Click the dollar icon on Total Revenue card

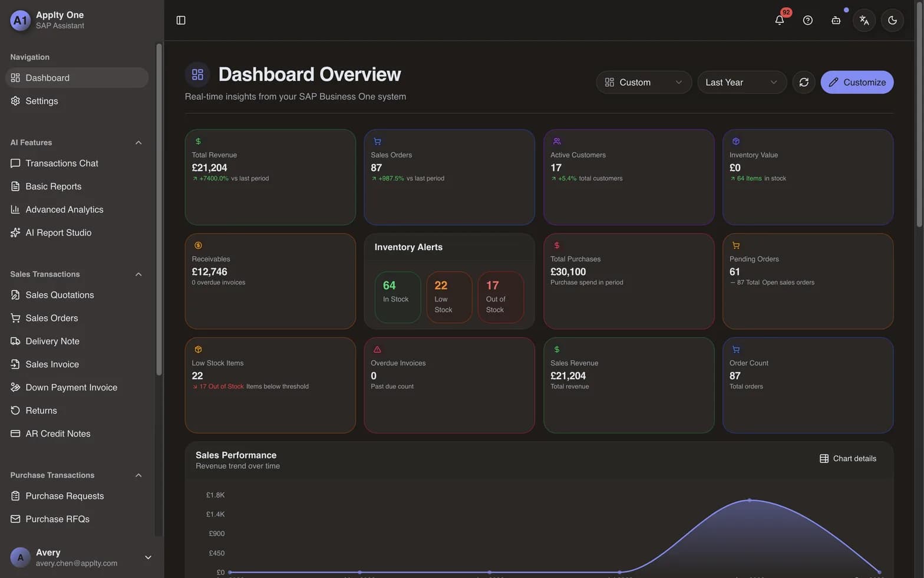coord(198,141)
